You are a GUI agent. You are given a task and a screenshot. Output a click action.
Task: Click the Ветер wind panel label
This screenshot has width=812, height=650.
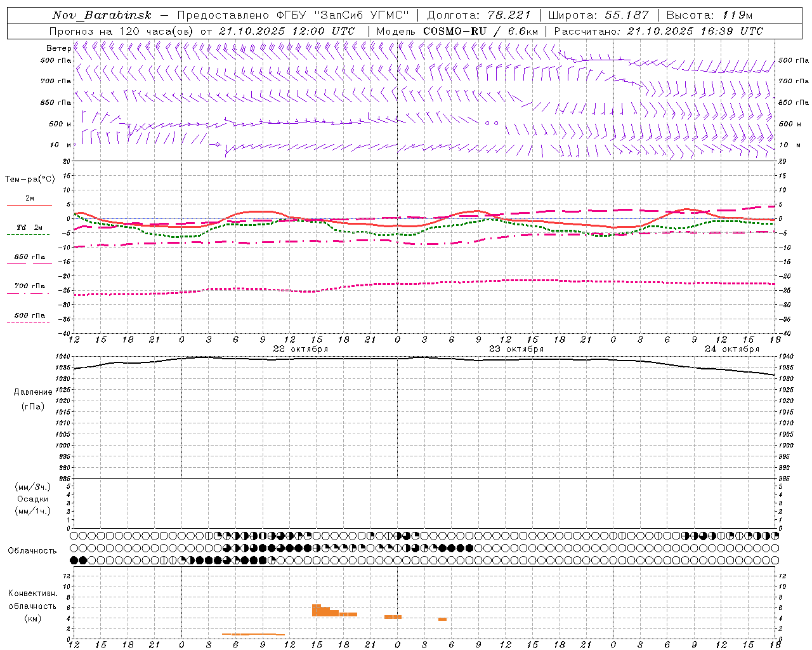point(59,48)
